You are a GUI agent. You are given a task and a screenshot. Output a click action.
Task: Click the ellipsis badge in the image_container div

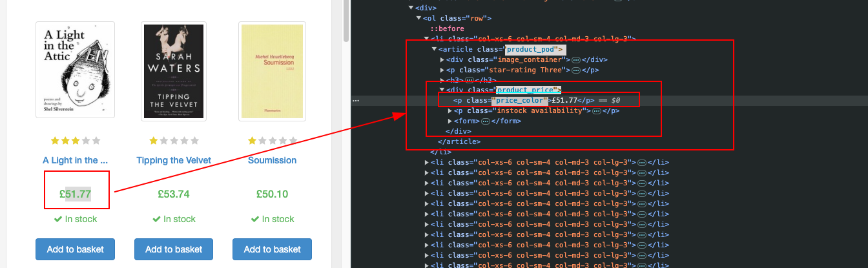click(x=576, y=59)
